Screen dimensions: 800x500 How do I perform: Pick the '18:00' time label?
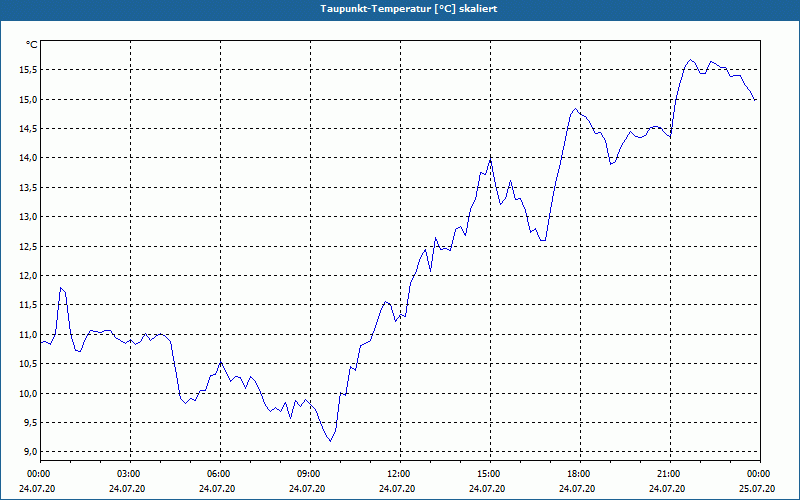pyautogui.click(x=578, y=474)
